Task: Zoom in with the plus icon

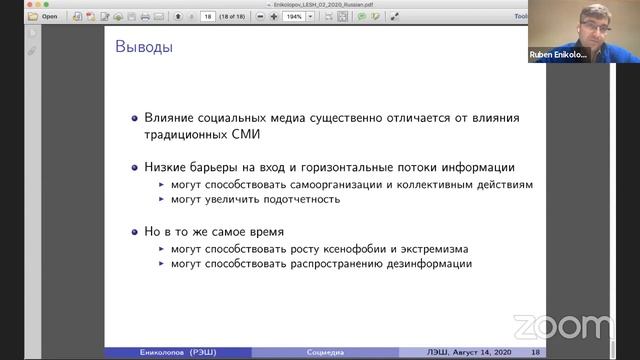Action: [x=274, y=17]
